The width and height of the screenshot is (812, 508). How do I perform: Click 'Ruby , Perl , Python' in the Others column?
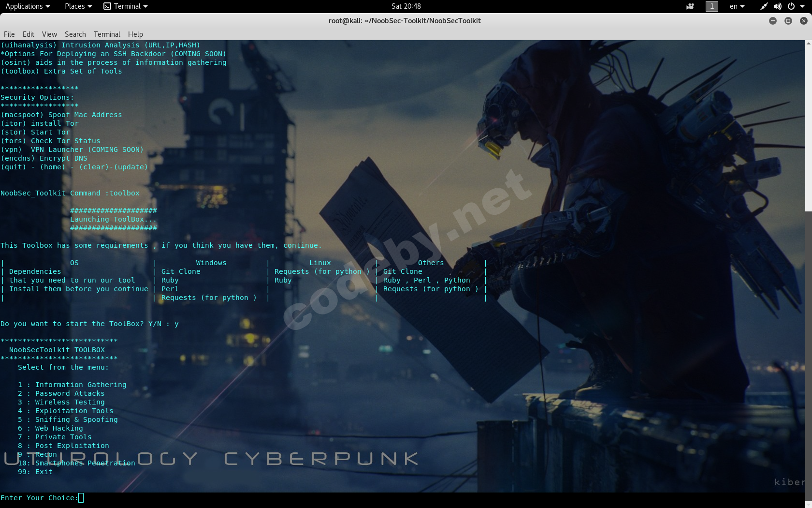(x=427, y=280)
